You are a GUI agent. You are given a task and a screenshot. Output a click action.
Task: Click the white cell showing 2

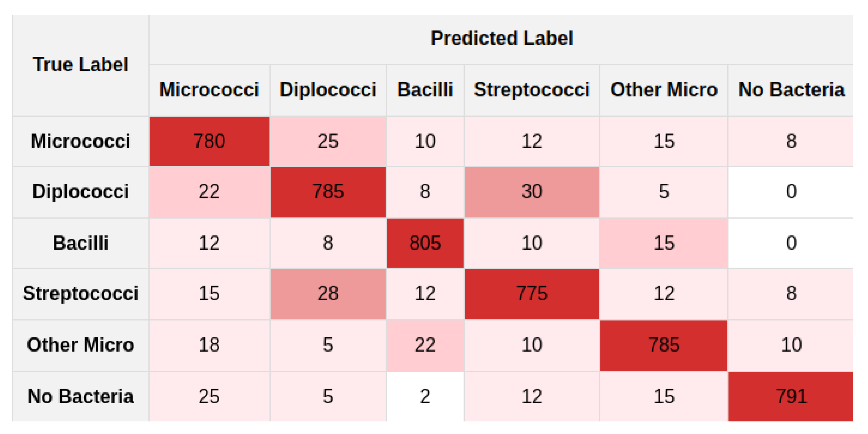pyautogui.click(x=425, y=396)
